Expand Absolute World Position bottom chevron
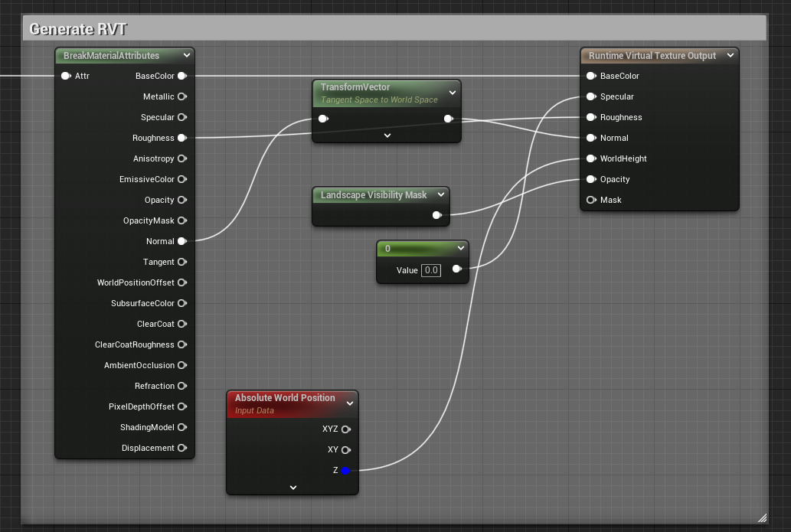 [293, 487]
